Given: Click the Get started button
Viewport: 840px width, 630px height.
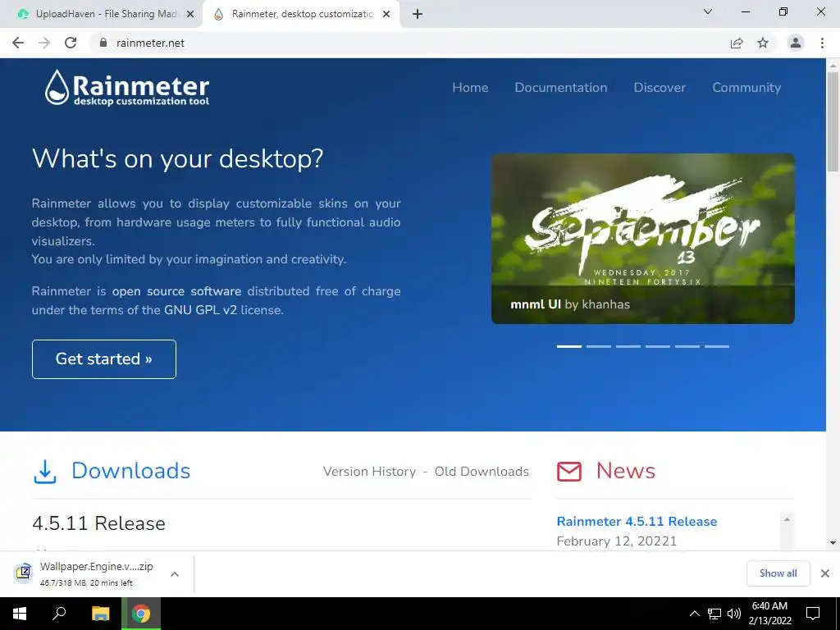Looking at the screenshot, I should pos(104,359).
